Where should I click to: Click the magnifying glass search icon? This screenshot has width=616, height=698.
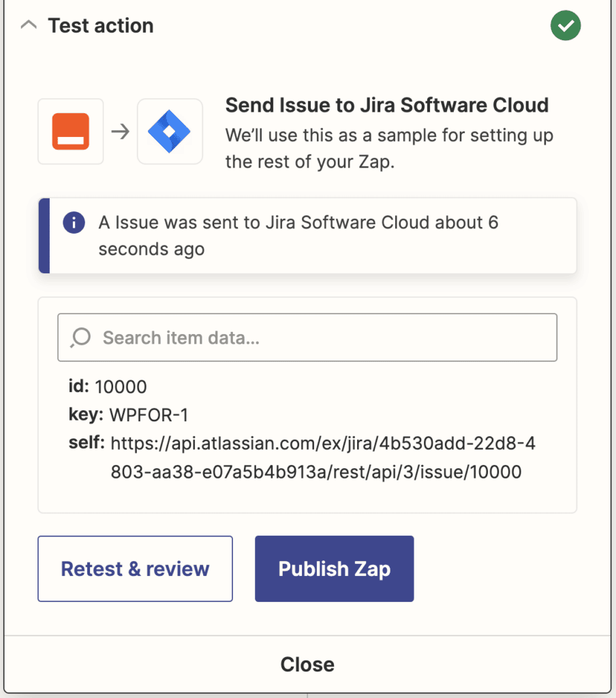[x=80, y=337]
